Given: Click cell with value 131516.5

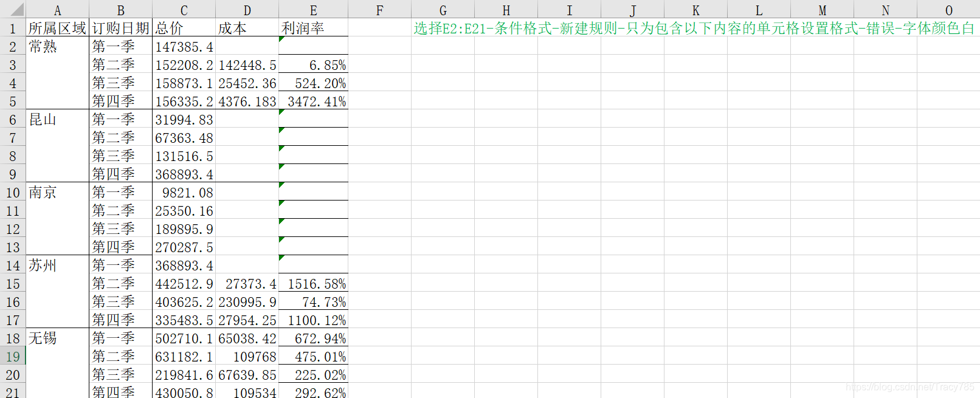Looking at the screenshot, I should [184, 156].
